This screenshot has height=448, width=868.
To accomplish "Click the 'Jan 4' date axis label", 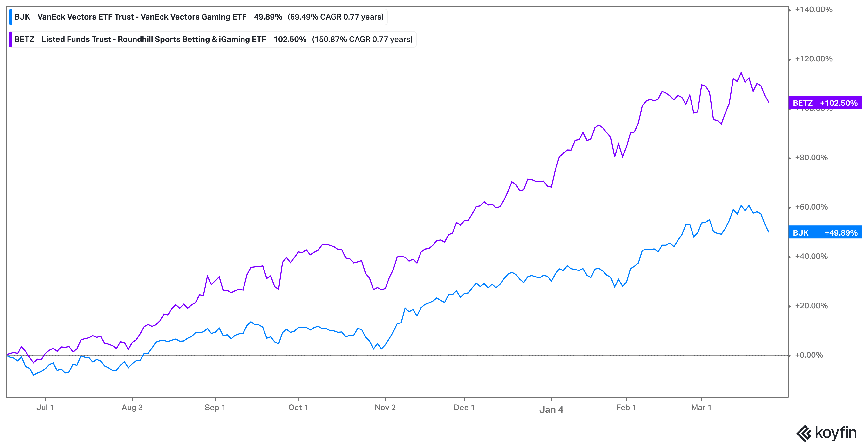I will click(551, 410).
